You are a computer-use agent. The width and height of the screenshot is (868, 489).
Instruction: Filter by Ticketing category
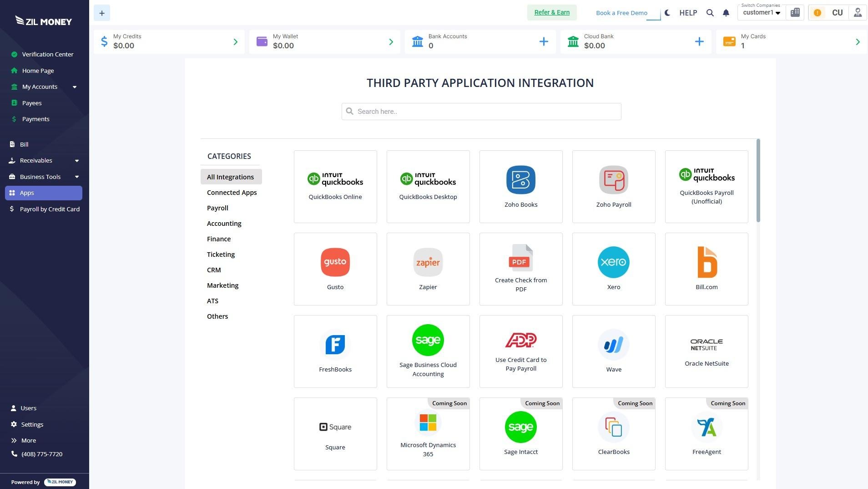(x=221, y=255)
